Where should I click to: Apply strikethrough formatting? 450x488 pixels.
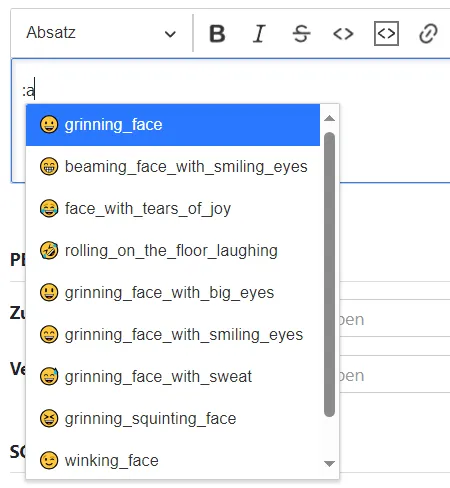pos(301,33)
